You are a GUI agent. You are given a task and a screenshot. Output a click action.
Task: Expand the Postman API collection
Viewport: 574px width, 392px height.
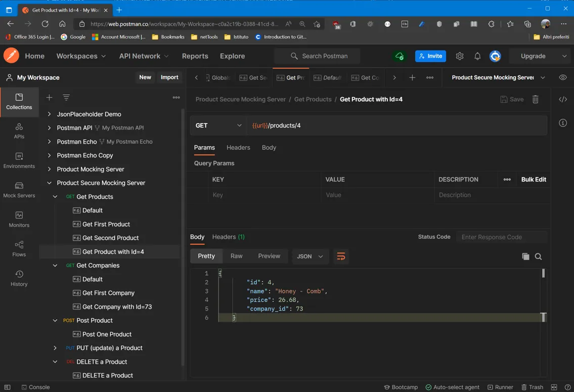pyautogui.click(x=49, y=128)
